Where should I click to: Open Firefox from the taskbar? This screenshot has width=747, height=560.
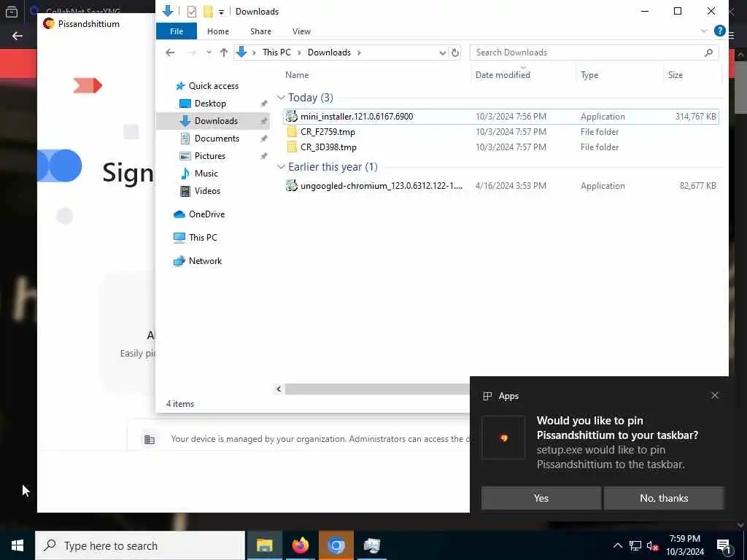pyautogui.click(x=300, y=545)
